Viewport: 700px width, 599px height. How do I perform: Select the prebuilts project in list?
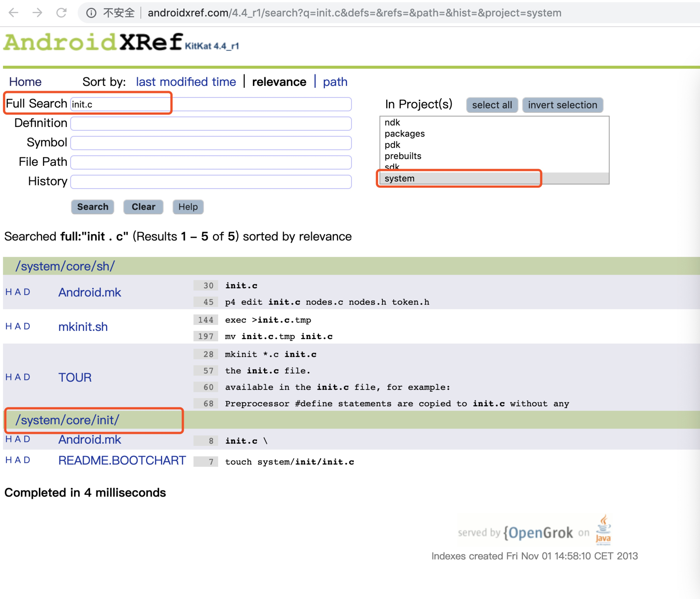pyautogui.click(x=403, y=156)
